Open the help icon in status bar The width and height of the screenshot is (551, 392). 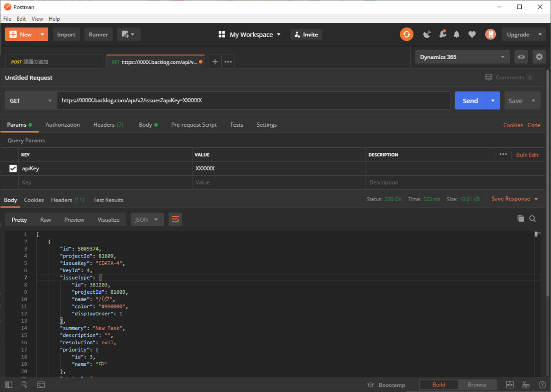pos(541,385)
